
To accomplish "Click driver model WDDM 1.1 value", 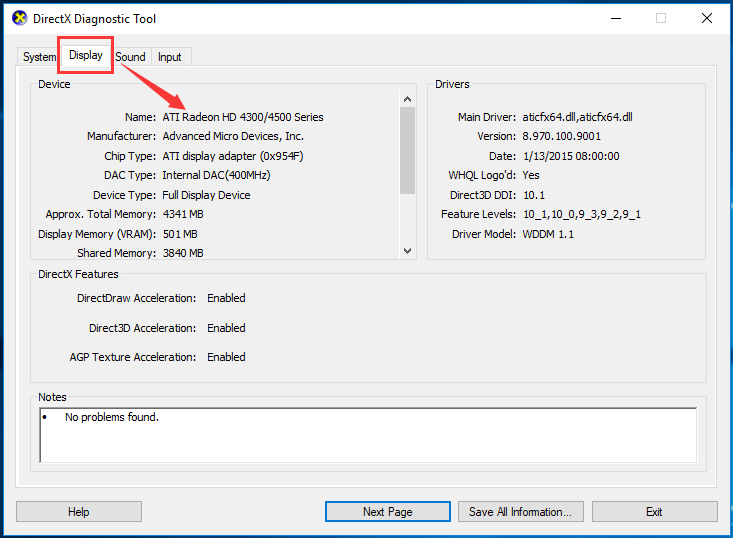I will [548, 234].
